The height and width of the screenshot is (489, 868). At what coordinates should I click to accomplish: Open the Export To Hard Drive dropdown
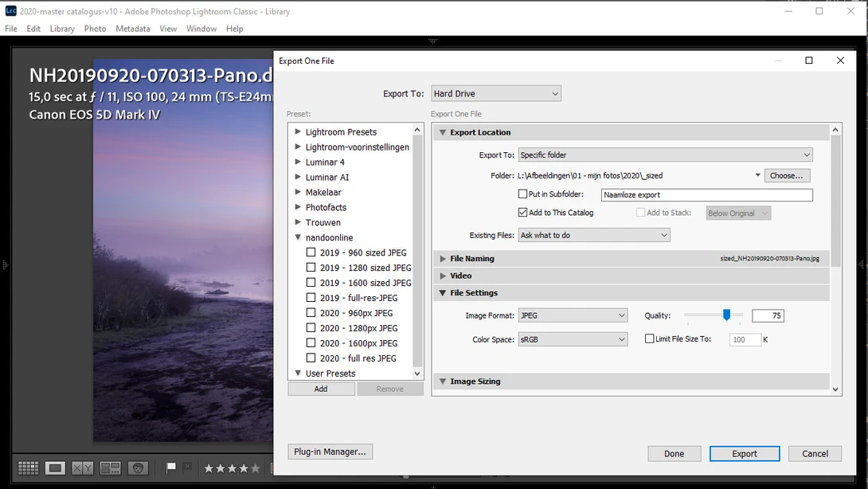pos(496,94)
